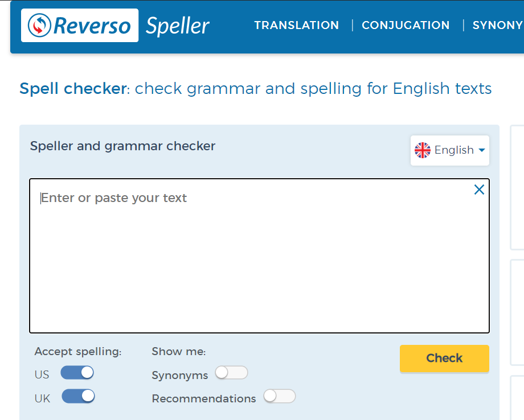Open the Translation menu item
Screen dimensions: 524x420
pyautogui.click(x=296, y=26)
